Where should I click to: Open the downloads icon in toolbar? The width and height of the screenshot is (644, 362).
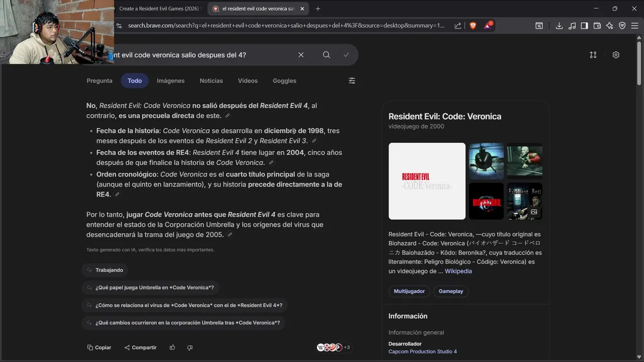[559, 26]
